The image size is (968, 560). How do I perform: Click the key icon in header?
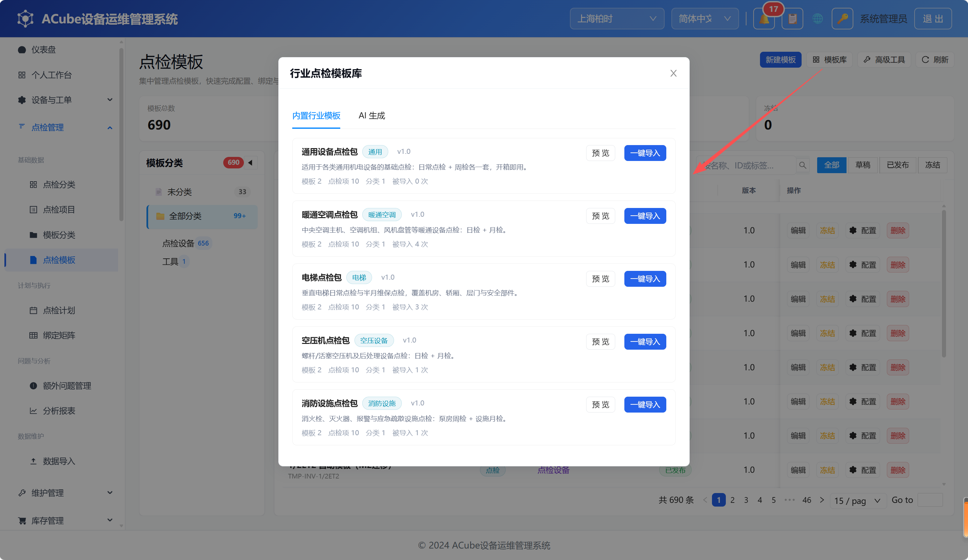pyautogui.click(x=843, y=19)
